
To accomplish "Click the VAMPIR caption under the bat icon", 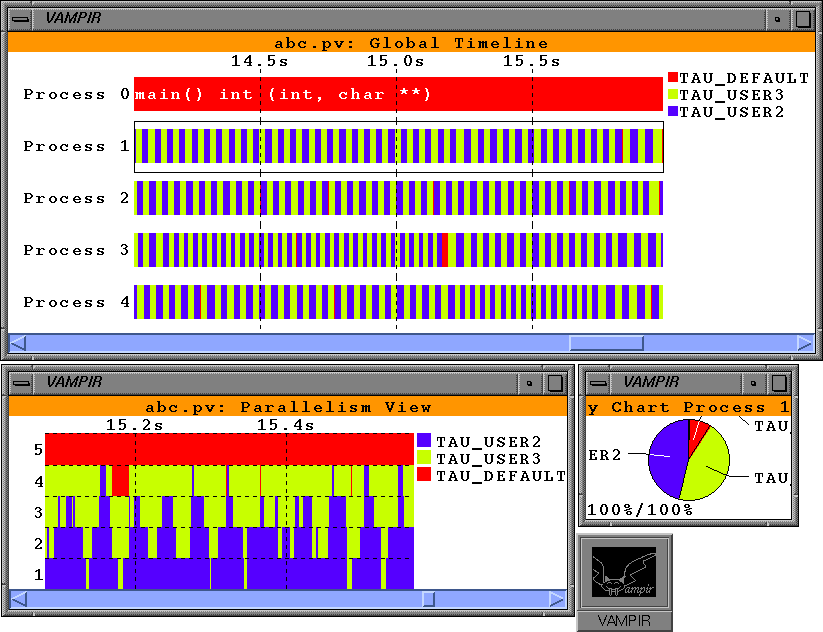I will tap(624, 621).
